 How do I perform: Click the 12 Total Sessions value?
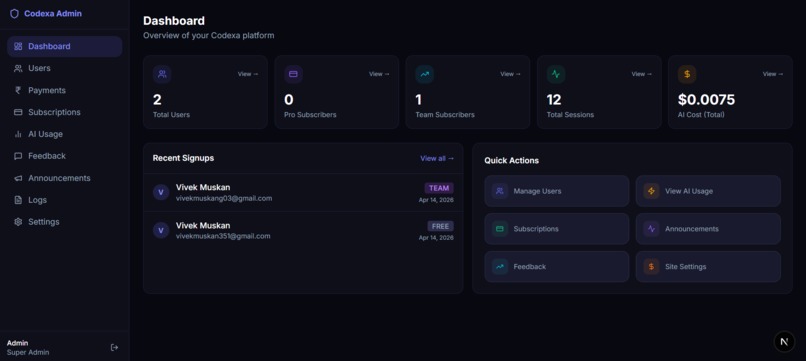click(554, 100)
